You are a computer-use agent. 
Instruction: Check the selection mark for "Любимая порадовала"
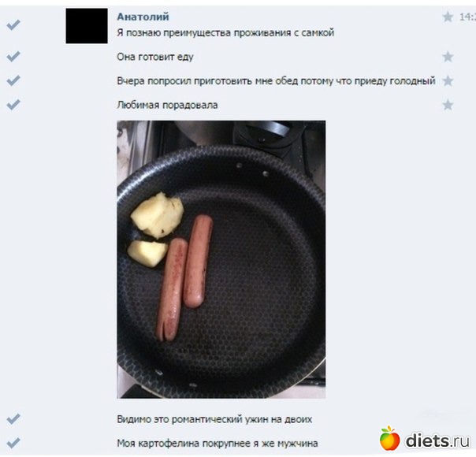[13, 104]
